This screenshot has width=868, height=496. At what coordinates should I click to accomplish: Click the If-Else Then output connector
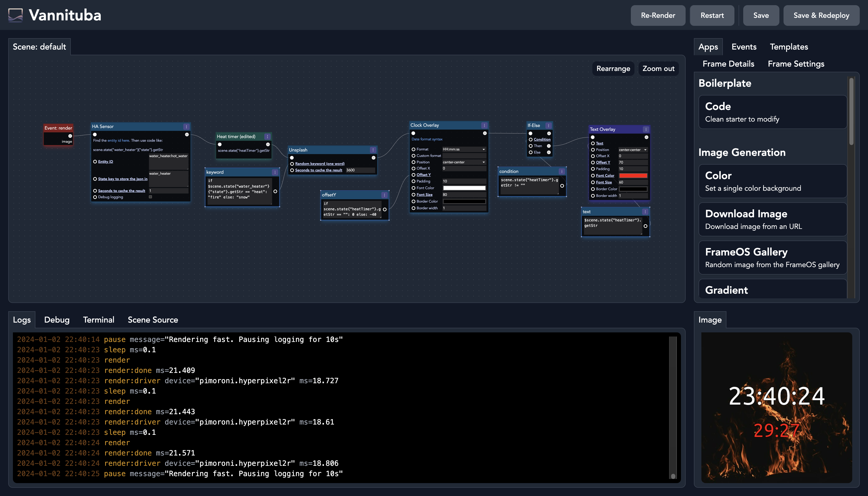coord(549,146)
